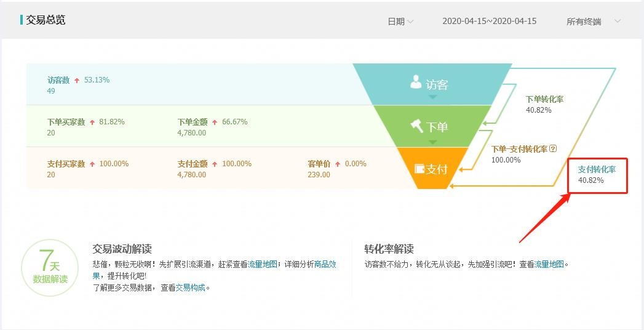Click the 支付金额 label

[x=192, y=164]
